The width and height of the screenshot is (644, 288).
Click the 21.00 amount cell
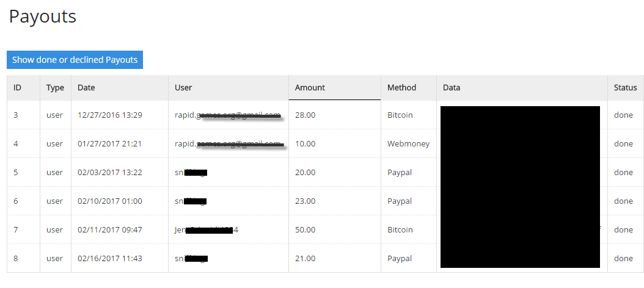[305, 259]
